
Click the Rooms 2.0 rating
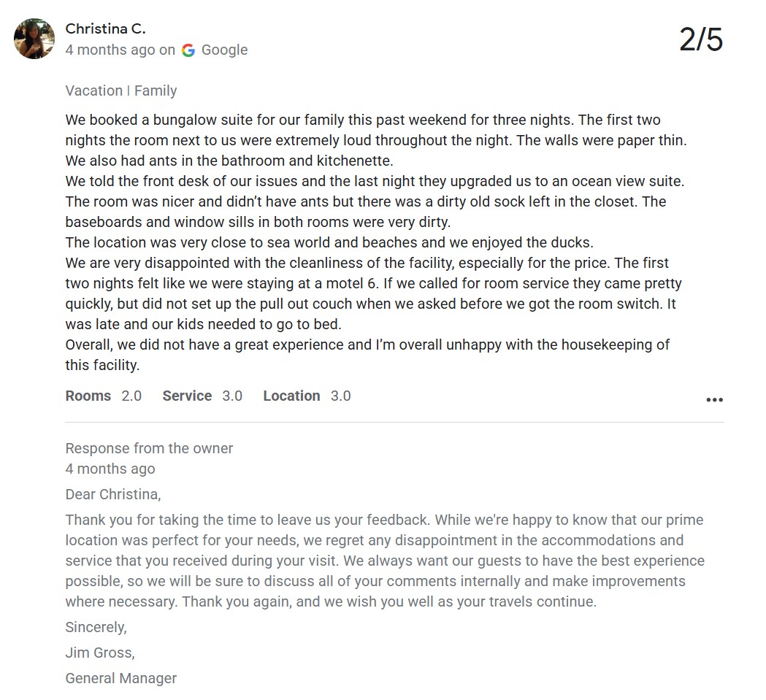[x=104, y=396]
